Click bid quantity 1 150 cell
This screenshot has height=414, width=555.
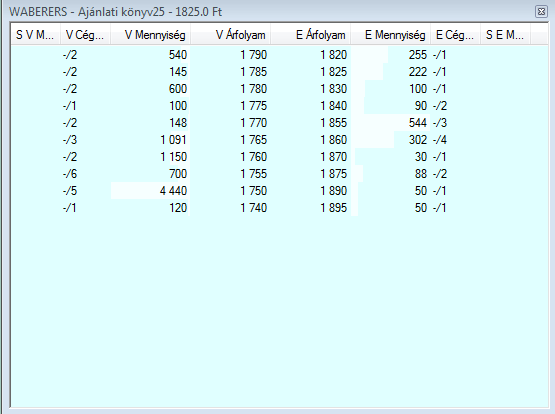click(173, 157)
